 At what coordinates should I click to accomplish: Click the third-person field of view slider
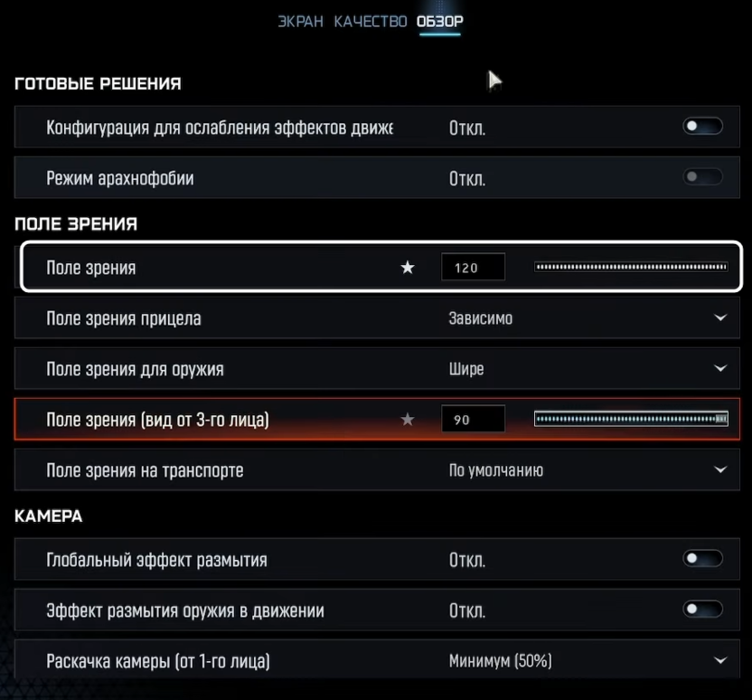point(631,420)
